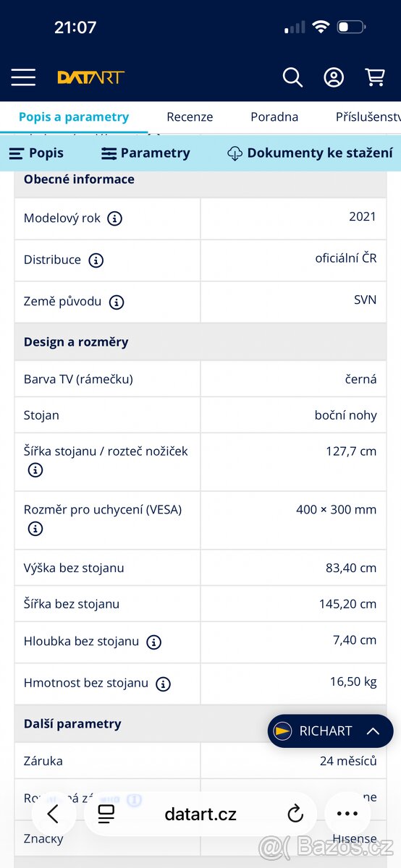Screen dimensions: 401x868
Task: Show info for Modelový rok
Action: coord(114,218)
